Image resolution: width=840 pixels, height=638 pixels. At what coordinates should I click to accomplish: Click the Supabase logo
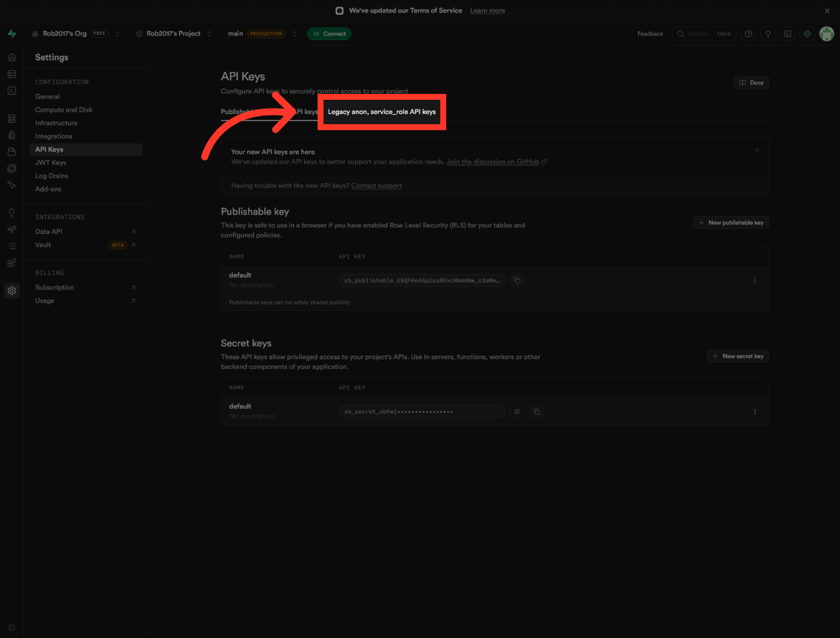pyautogui.click(x=12, y=34)
